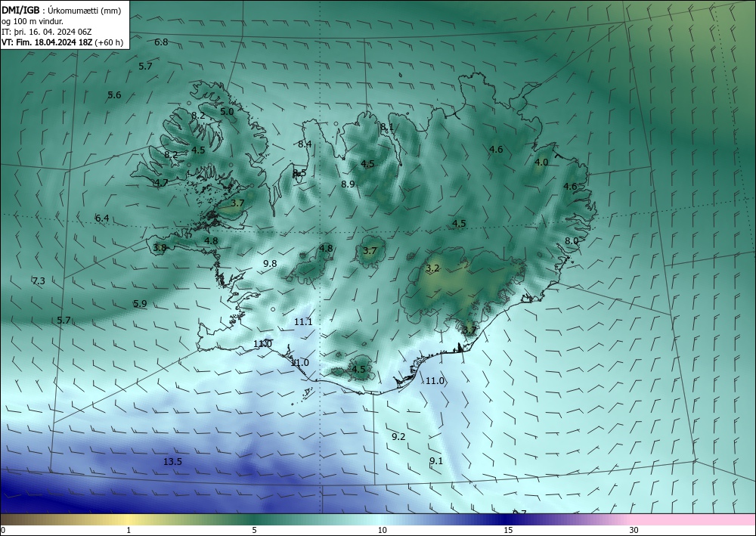Click the 3.2 value on the glacier
This screenshot has height=536, width=756.
[x=433, y=268]
